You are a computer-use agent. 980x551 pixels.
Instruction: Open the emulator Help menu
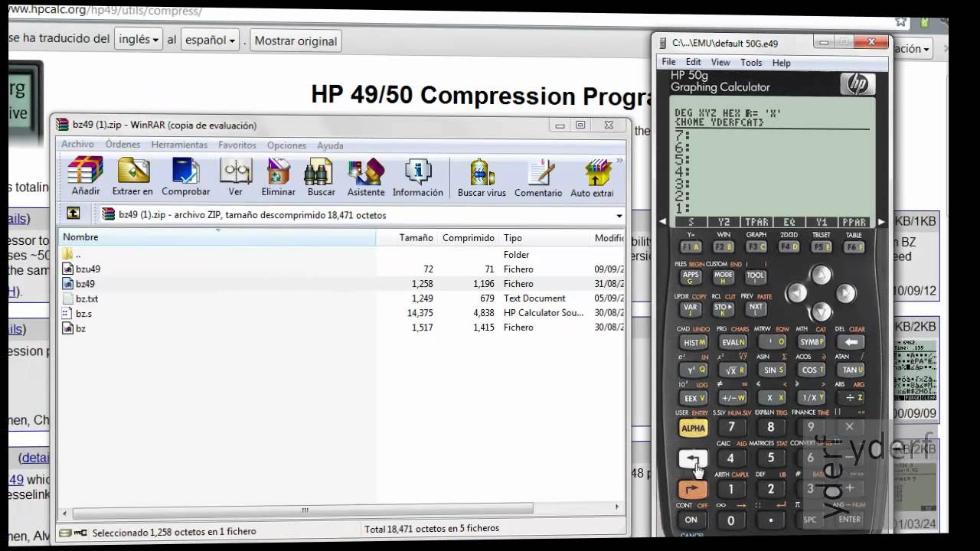[x=781, y=62]
